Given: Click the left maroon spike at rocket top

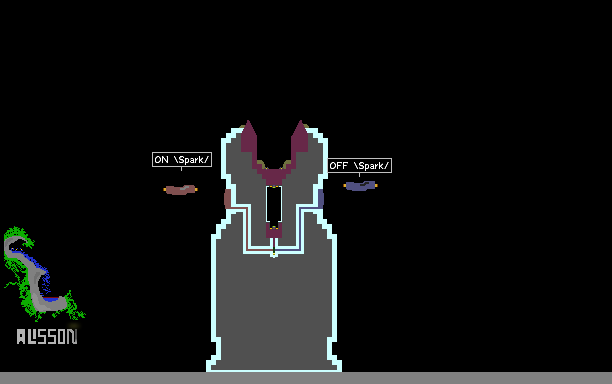Looking at the screenshot, I should [x=249, y=137].
